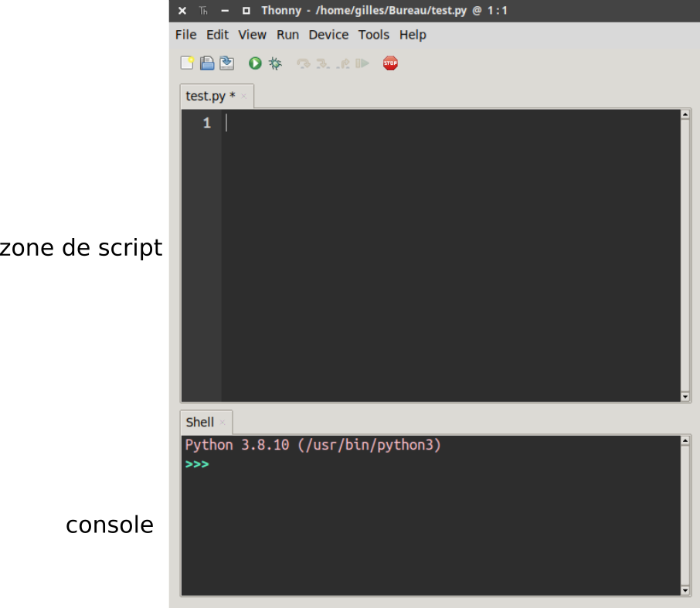This screenshot has width=700, height=608.
Task: Open the File menu
Action: pos(185,35)
